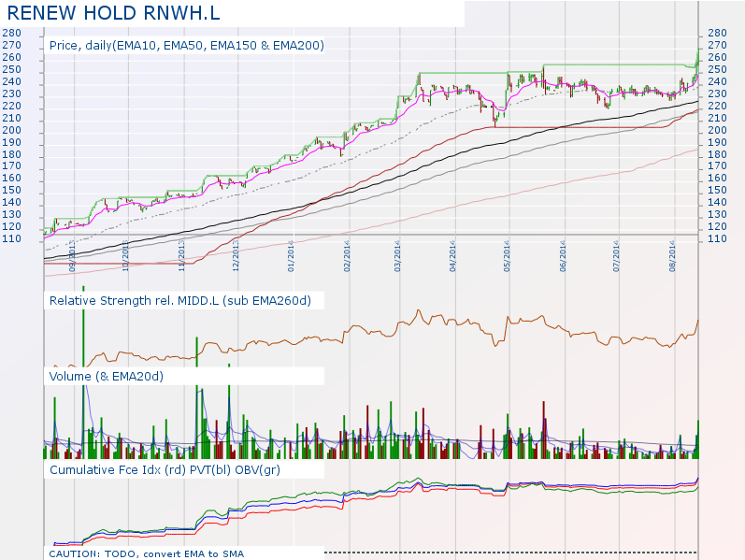Screen dimensions: 745x560
Task: Click the 04/2014 date axis label
Action: coord(452,256)
